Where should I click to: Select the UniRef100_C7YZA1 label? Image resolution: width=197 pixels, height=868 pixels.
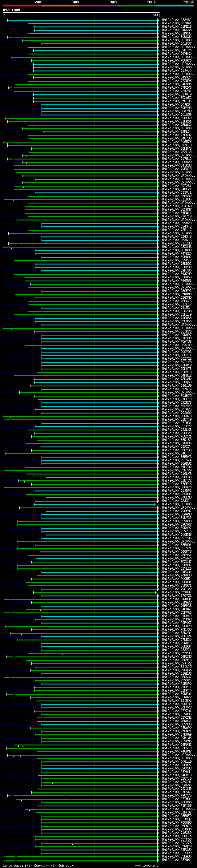(x=176, y=711)
